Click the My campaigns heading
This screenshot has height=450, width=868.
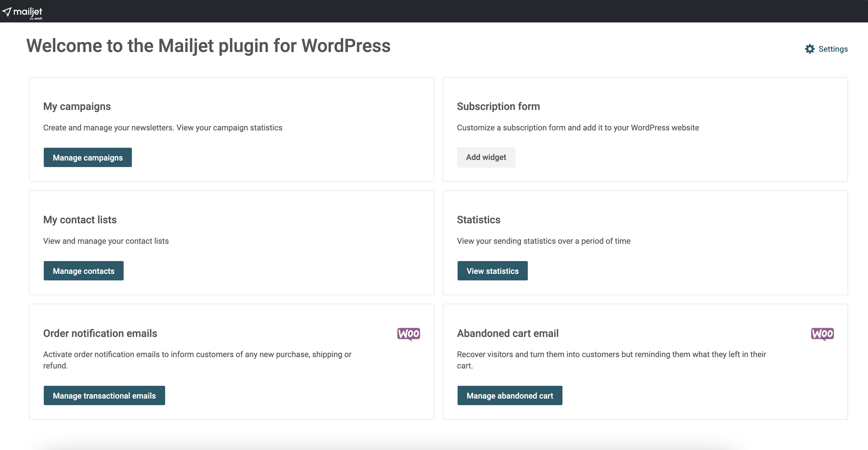tap(77, 107)
